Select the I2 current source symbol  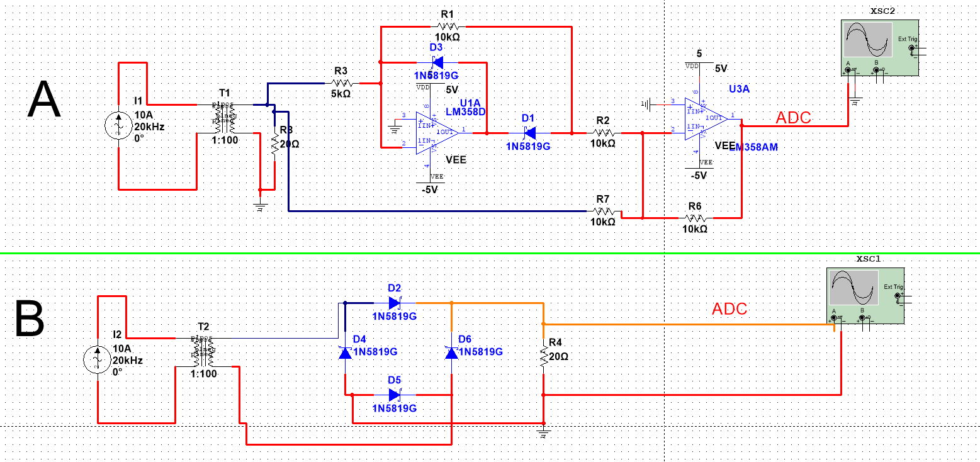click(98, 359)
